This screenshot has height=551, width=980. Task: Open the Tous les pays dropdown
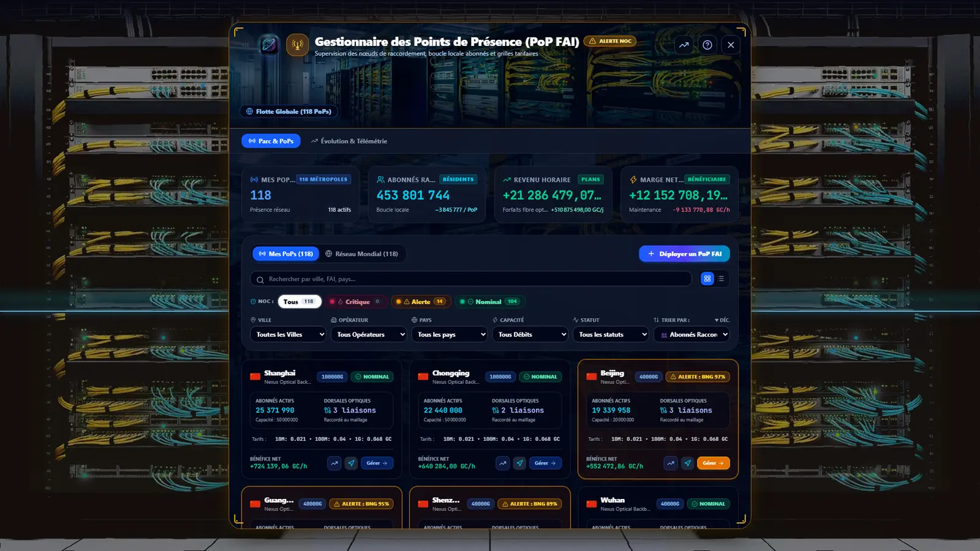point(450,334)
